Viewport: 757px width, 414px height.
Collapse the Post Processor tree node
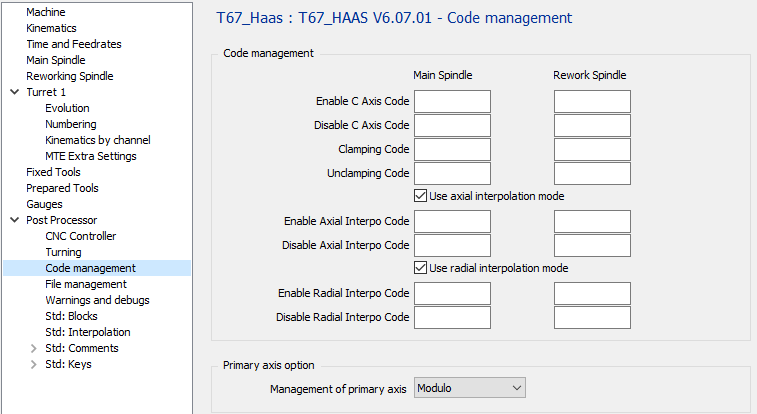(x=14, y=220)
